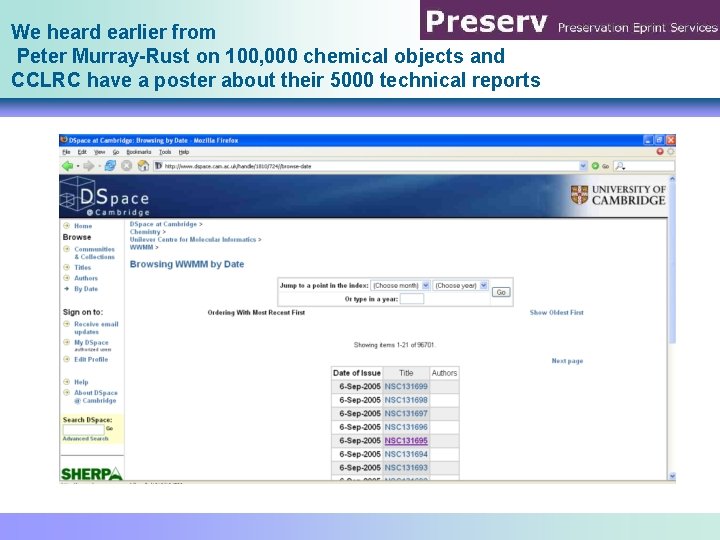
Task: Open the Choose month dropdown
Action: pyautogui.click(x=400, y=285)
